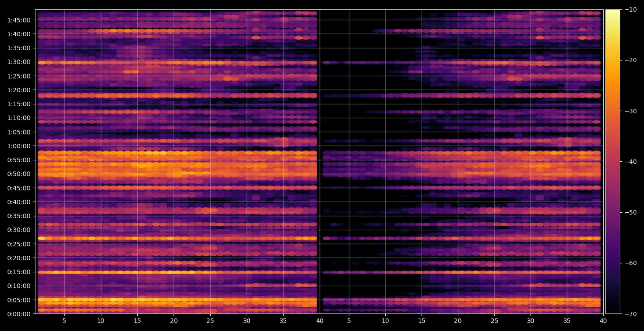This screenshot has width=644, height=331.
Task: Pick the 0:25:00 tick label
Action: point(19,244)
